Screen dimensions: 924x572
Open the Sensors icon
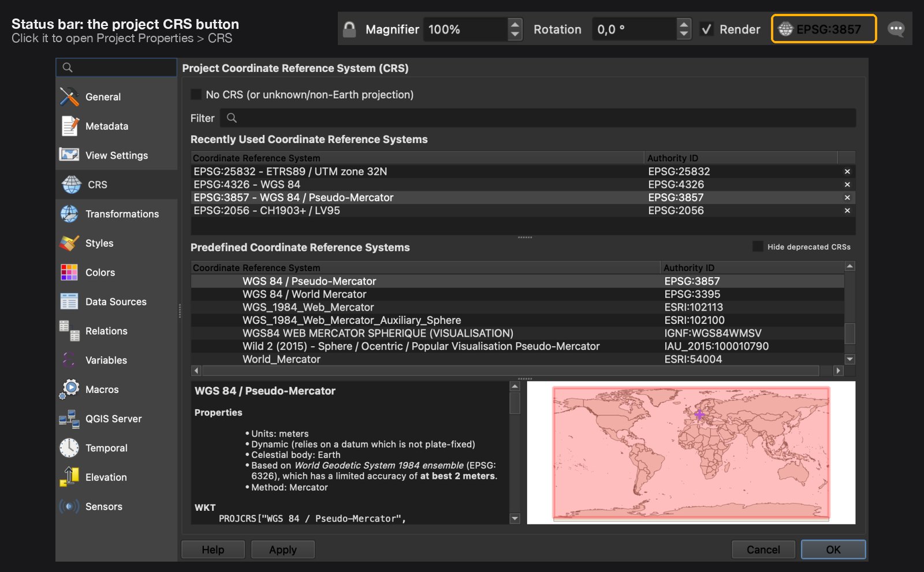coord(69,506)
